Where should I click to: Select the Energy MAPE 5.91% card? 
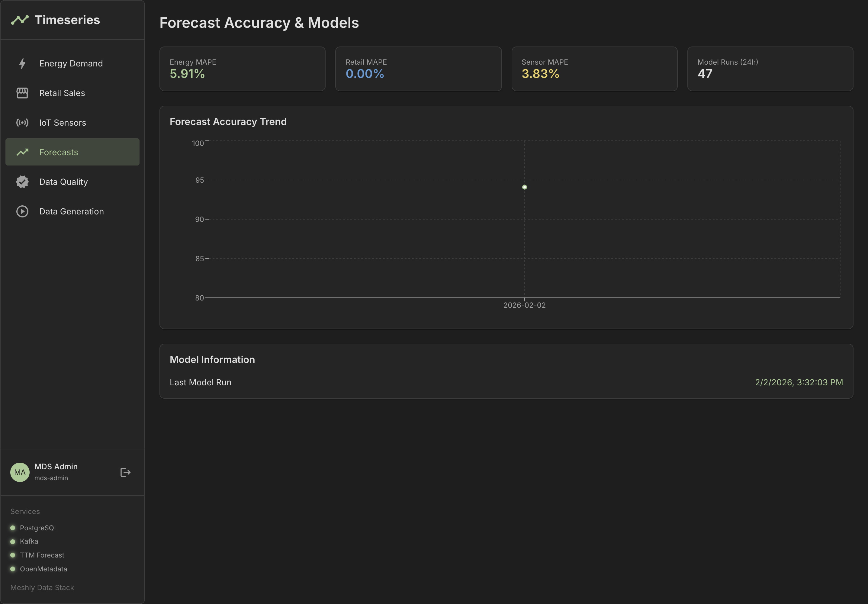[242, 69]
